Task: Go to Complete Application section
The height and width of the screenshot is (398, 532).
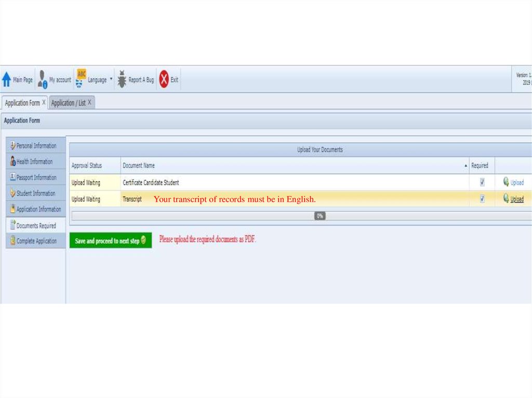Action: coord(36,241)
